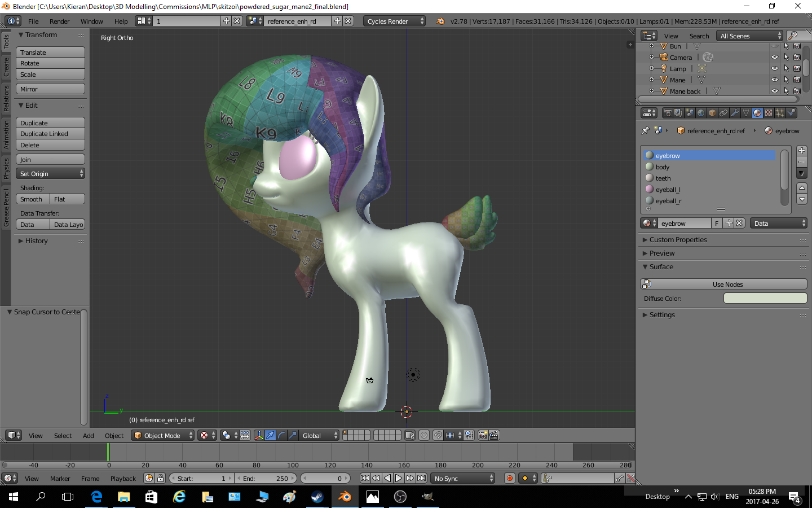The image size is (812, 508).
Task: Open the Data material link dropdown
Action: [779, 223]
